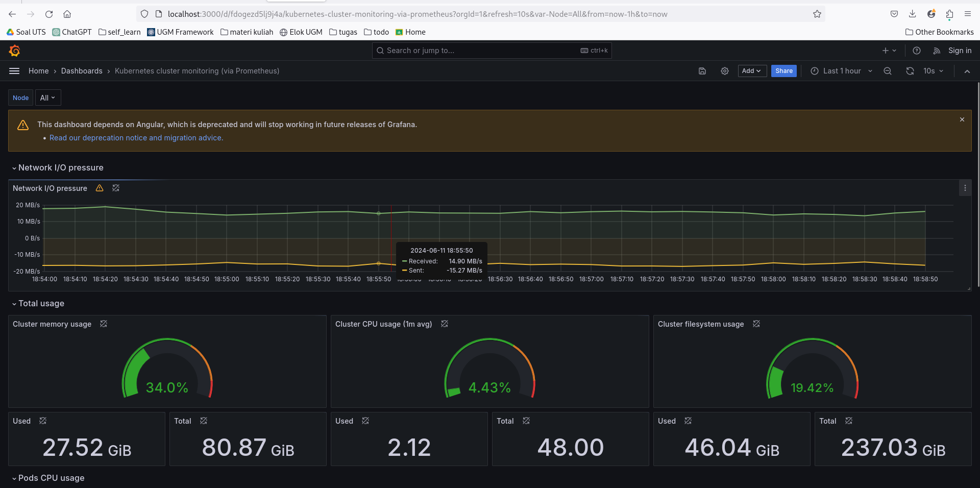980x488 pixels.
Task: Click Angular icon on Cluster CPU usage panel
Action: click(x=445, y=324)
